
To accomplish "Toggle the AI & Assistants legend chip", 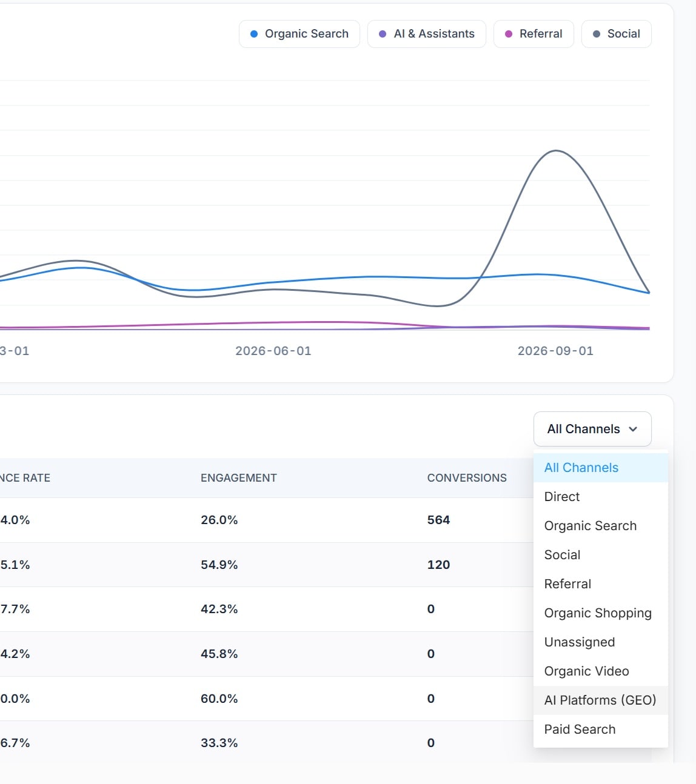I will 427,34.
